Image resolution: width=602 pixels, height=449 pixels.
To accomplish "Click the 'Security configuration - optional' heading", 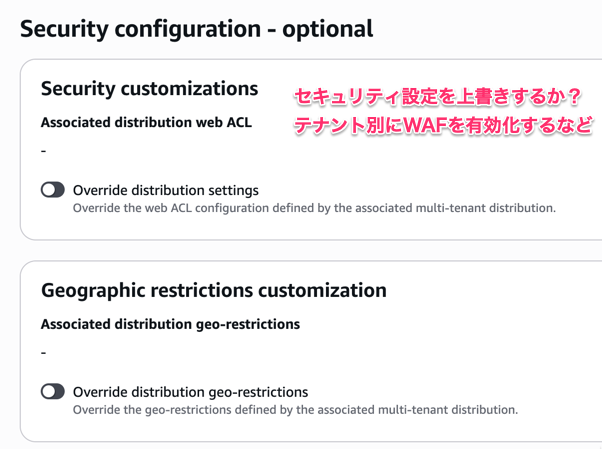I will click(196, 28).
